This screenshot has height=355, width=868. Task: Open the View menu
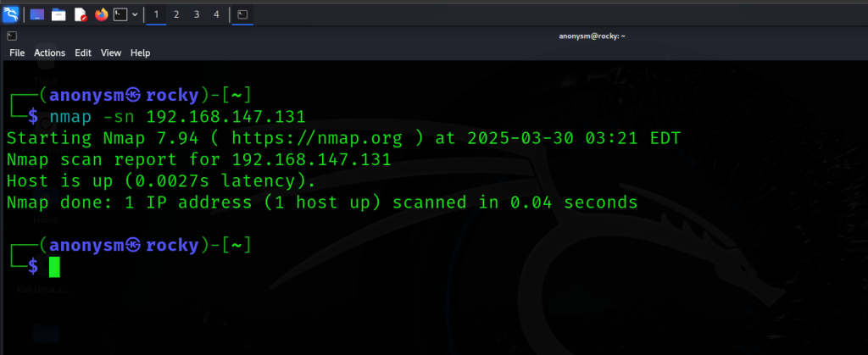111,53
